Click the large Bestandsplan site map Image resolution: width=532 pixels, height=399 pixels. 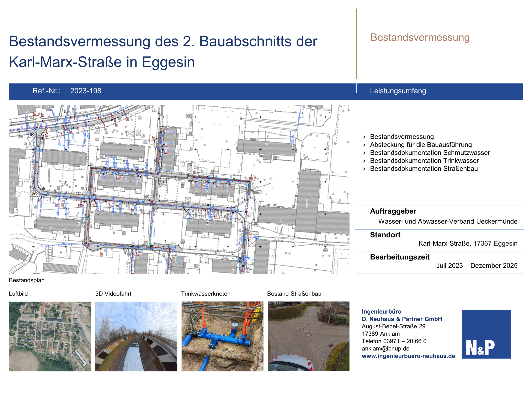click(x=179, y=189)
